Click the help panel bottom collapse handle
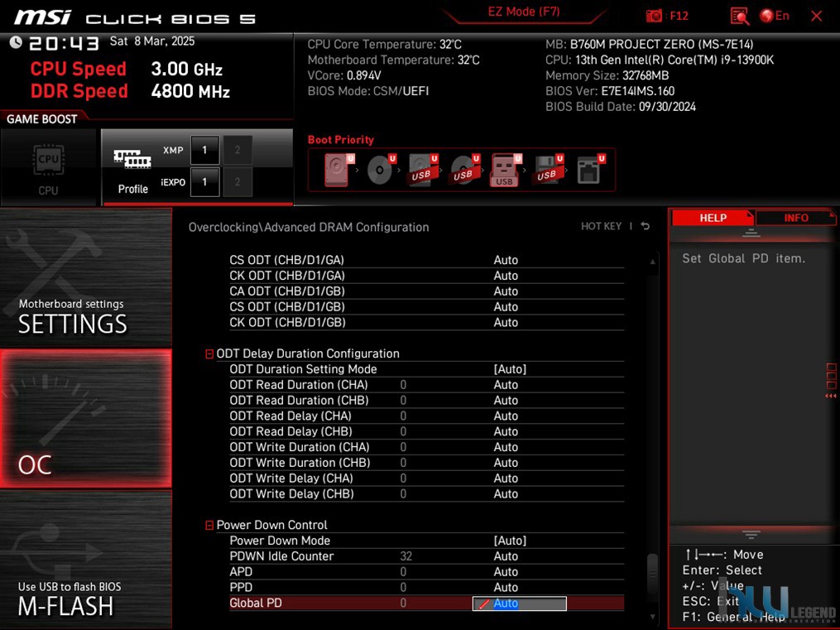The image size is (840, 630). pos(751,535)
